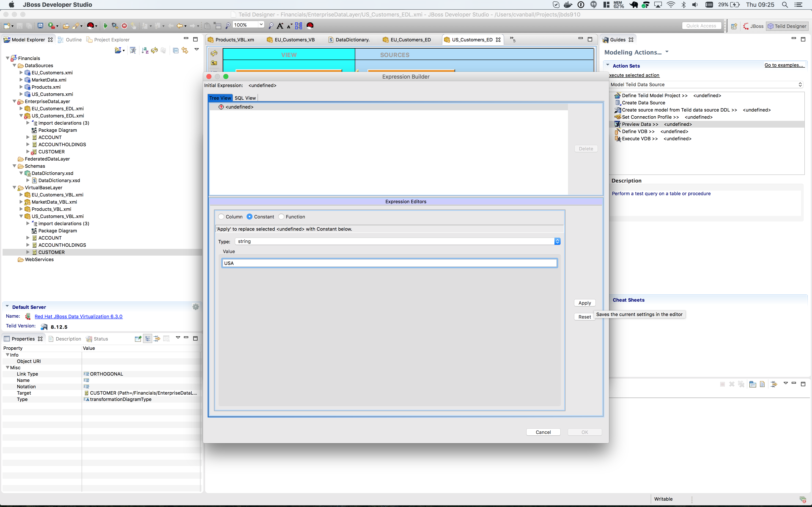Viewport: 812px width, 507px height.
Task: Expand the ACCOUNT node under US_Customers_EDL.xmi
Action: [28, 137]
